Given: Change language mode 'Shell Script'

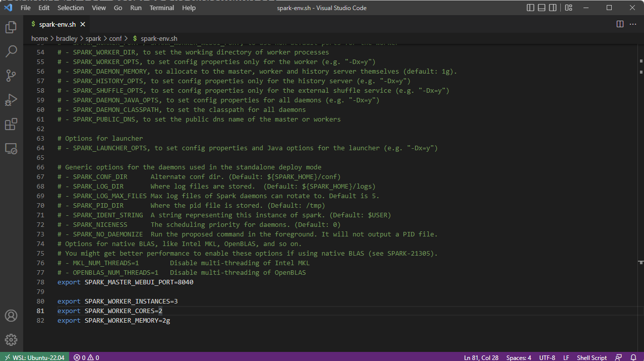Looking at the screenshot, I should pos(592,357).
